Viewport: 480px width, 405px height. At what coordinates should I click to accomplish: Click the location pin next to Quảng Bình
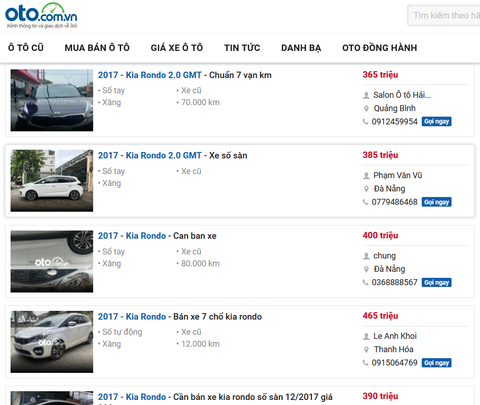(x=366, y=108)
